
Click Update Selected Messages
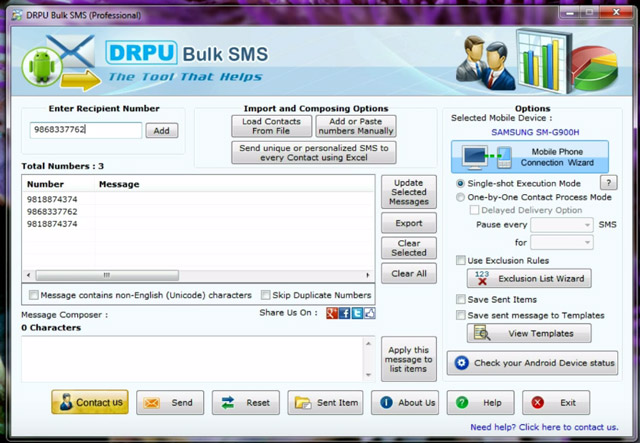(409, 192)
